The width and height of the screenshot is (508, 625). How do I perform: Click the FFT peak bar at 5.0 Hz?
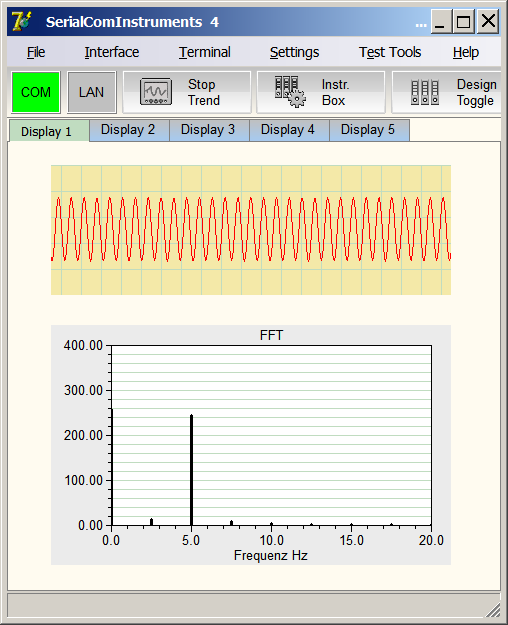tap(191, 470)
